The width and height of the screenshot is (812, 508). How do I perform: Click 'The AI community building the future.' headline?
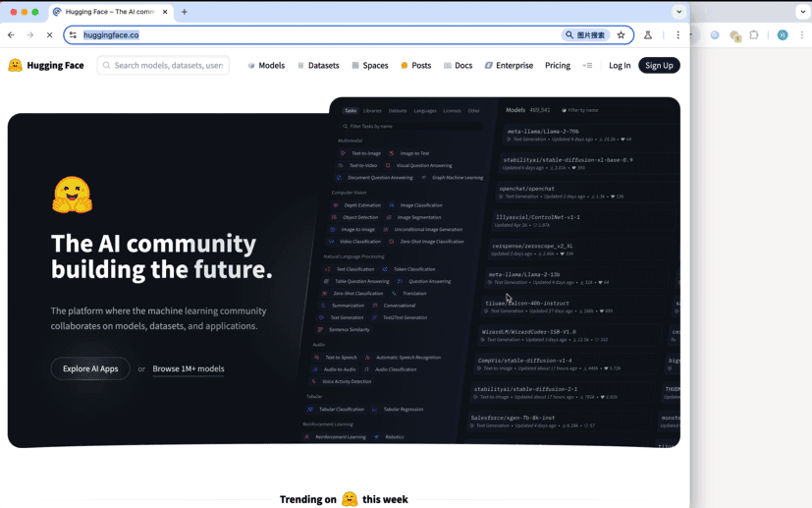tap(162, 256)
